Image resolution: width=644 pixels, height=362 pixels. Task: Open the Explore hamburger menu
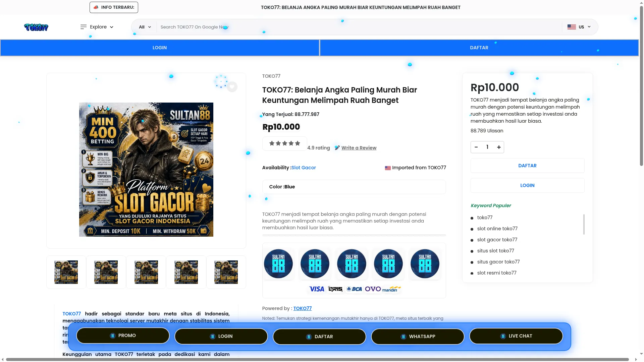pyautogui.click(x=97, y=27)
